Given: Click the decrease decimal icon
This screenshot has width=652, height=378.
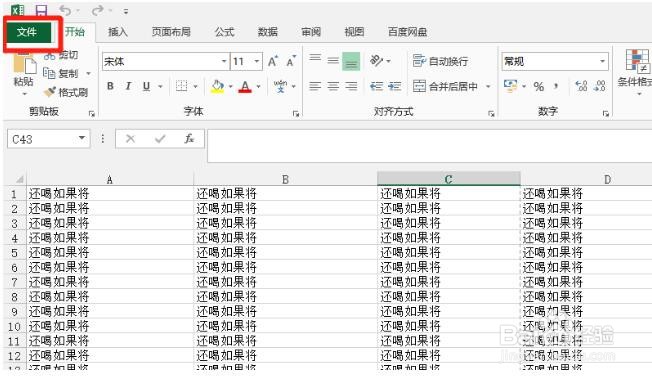Looking at the screenshot, I should coord(600,86).
